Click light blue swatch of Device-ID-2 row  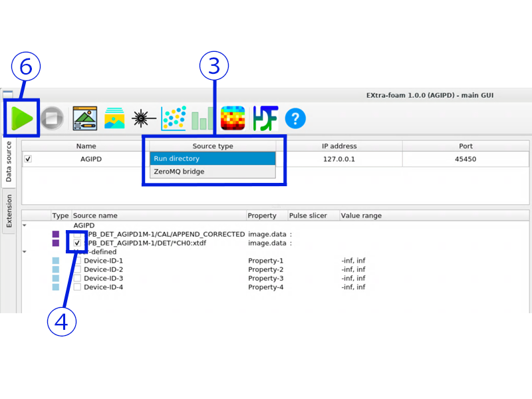[x=56, y=269]
